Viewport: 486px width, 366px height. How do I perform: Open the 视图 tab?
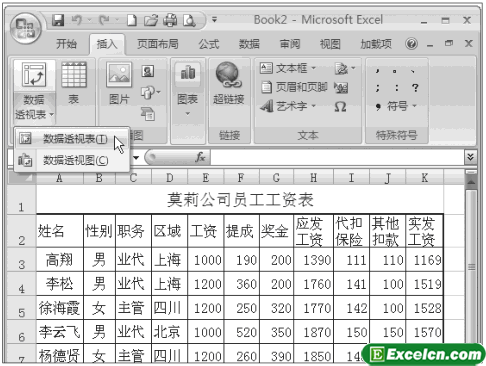330,44
